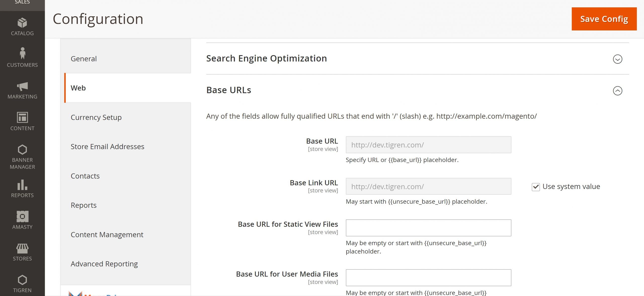Viewport: 644px width, 296px height.
Task: Open the Content sidebar icon
Action: coord(22,117)
